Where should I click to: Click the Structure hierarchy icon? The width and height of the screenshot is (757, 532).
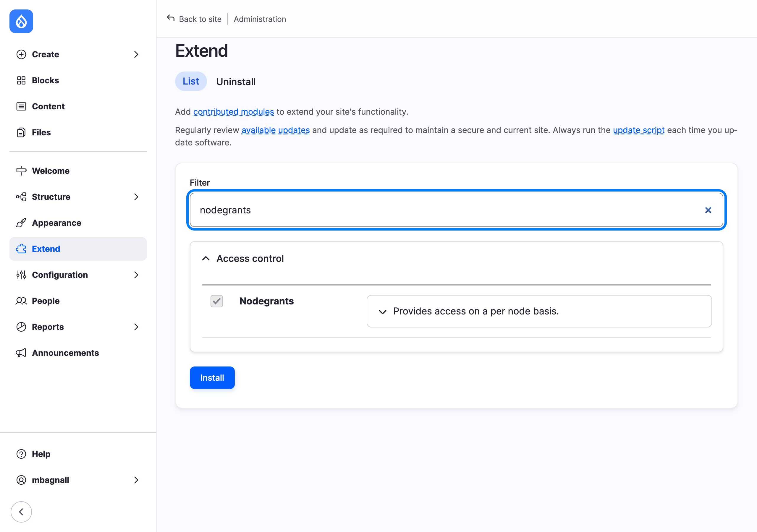[x=21, y=197]
